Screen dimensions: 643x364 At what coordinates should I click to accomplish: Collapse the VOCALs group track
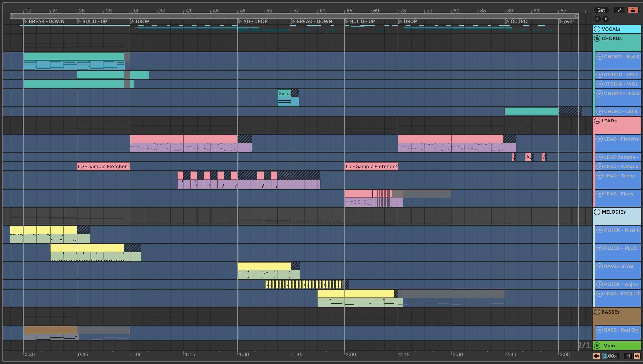(x=597, y=29)
